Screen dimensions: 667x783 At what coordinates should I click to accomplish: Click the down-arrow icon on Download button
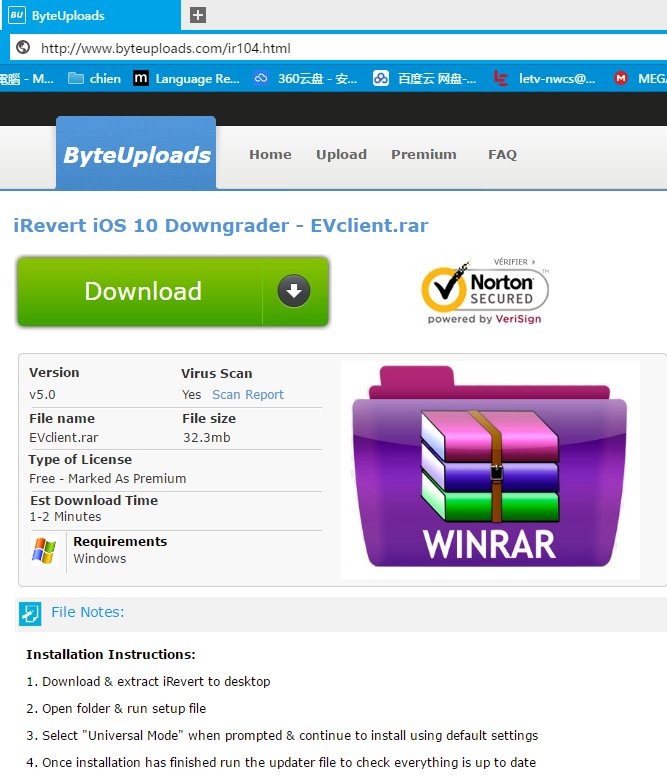294,291
